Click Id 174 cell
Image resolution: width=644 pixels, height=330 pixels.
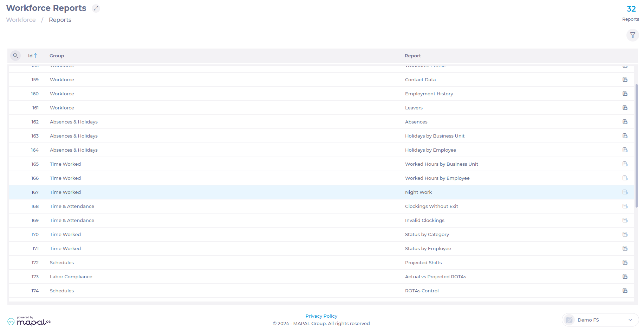pos(35,291)
